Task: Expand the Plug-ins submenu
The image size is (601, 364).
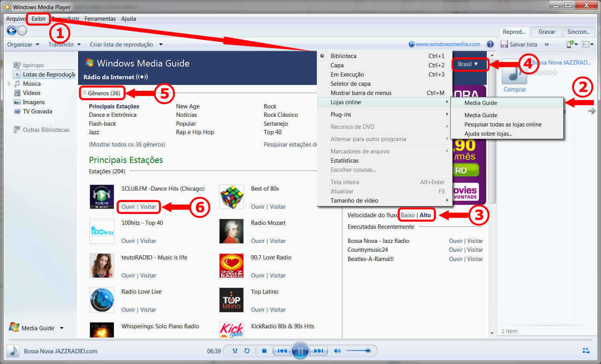Action: [385, 114]
